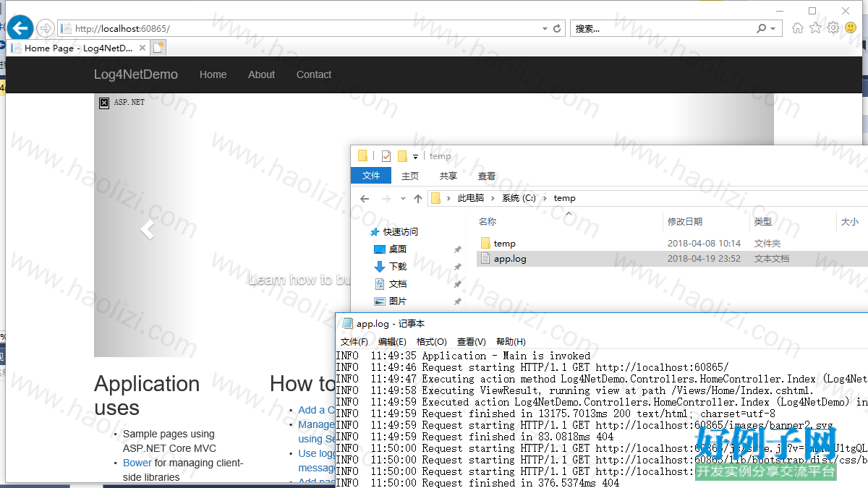Refresh the page in the address bar

point(557,29)
